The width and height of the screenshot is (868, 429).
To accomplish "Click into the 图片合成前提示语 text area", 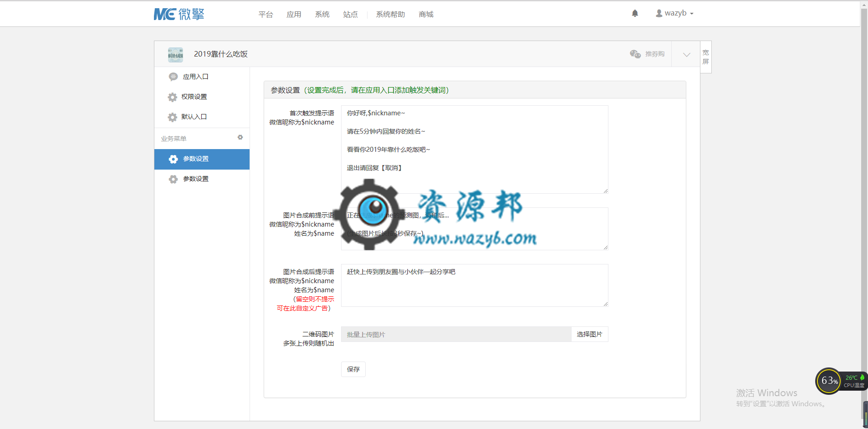I will click(475, 229).
